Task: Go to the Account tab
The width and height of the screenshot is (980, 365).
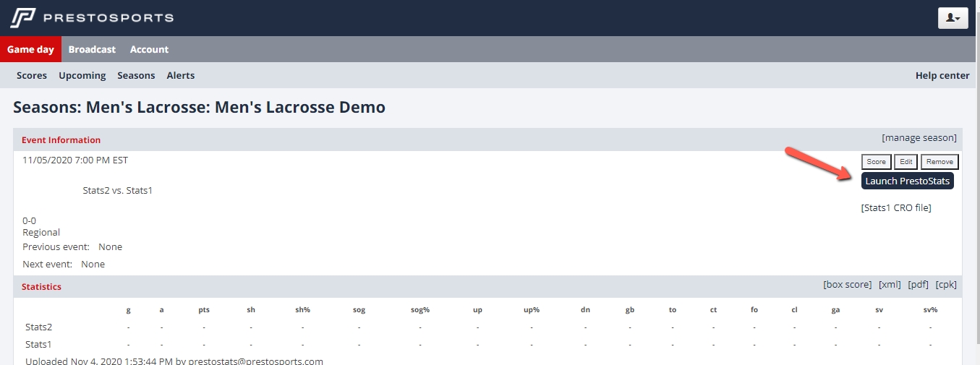Action: pos(149,49)
